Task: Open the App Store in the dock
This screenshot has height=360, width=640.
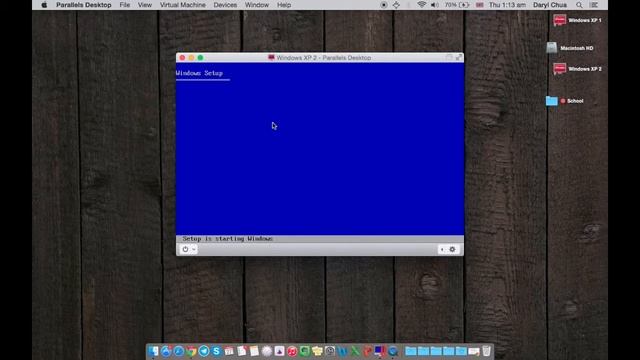Action: click(x=166, y=351)
